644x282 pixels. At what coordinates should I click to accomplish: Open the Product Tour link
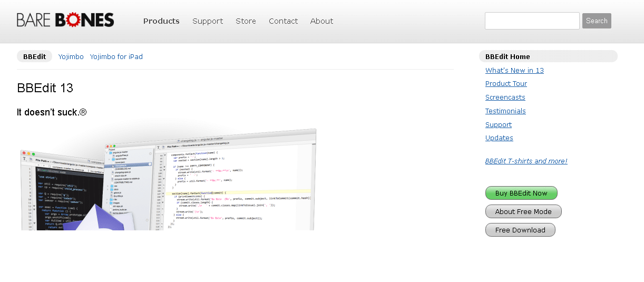point(506,84)
